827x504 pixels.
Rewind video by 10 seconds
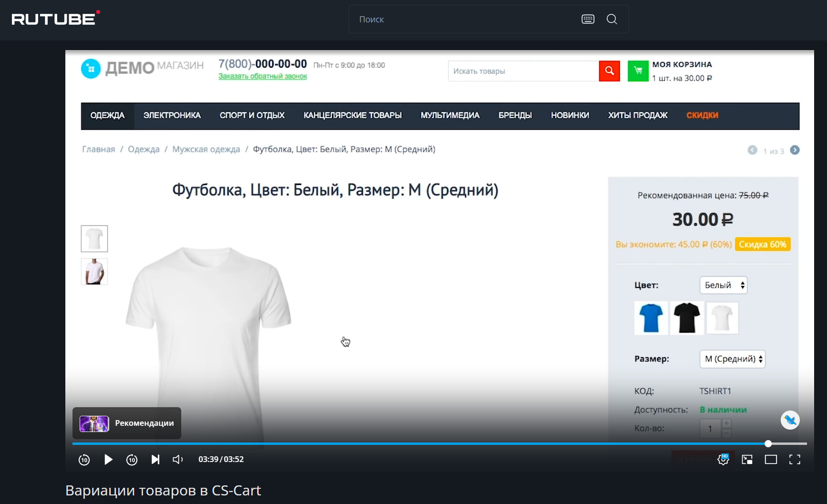point(84,460)
